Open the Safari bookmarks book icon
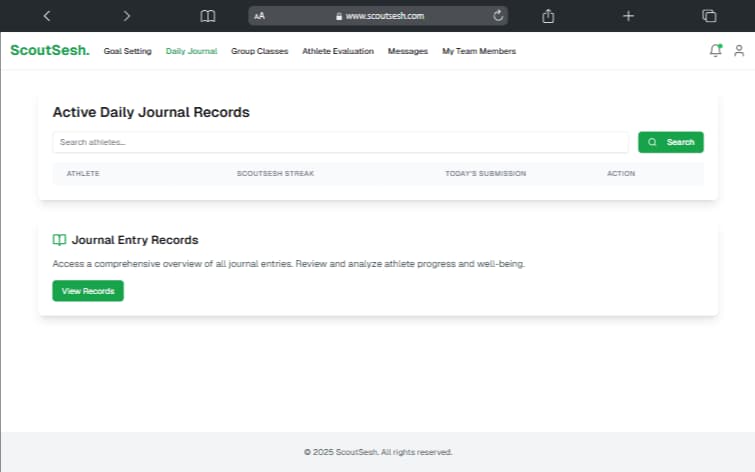This screenshot has width=755, height=472. [x=207, y=16]
